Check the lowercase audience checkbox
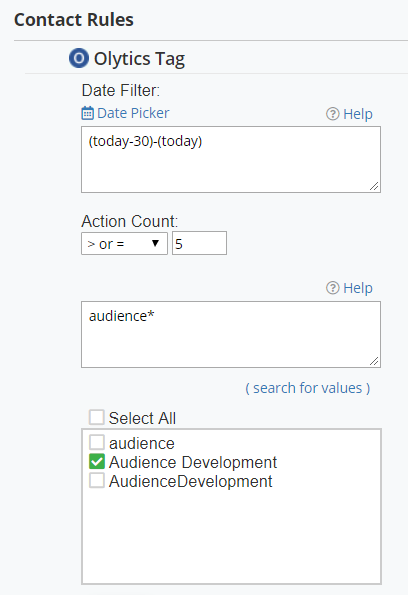Screen dimensions: 408x595 [x=96, y=442]
